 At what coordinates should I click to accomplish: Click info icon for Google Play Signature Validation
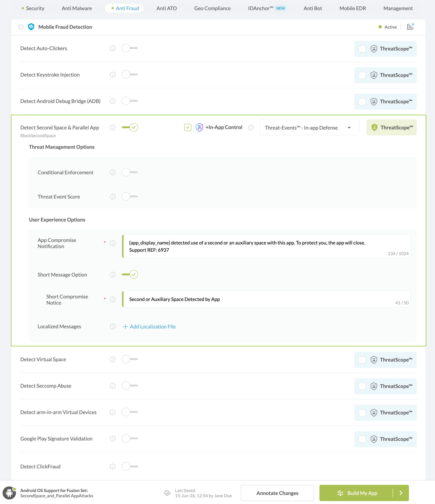[113, 439]
